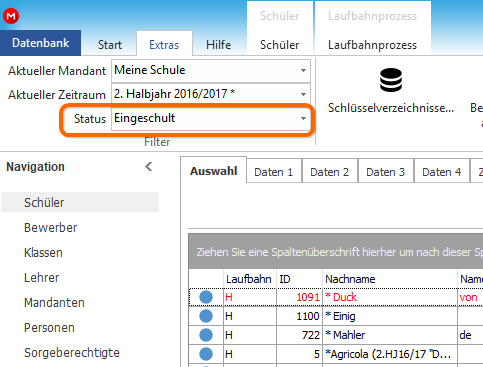This screenshot has width=483, height=367.
Task: Expand the Status dropdown arrow
Action: click(x=303, y=118)
